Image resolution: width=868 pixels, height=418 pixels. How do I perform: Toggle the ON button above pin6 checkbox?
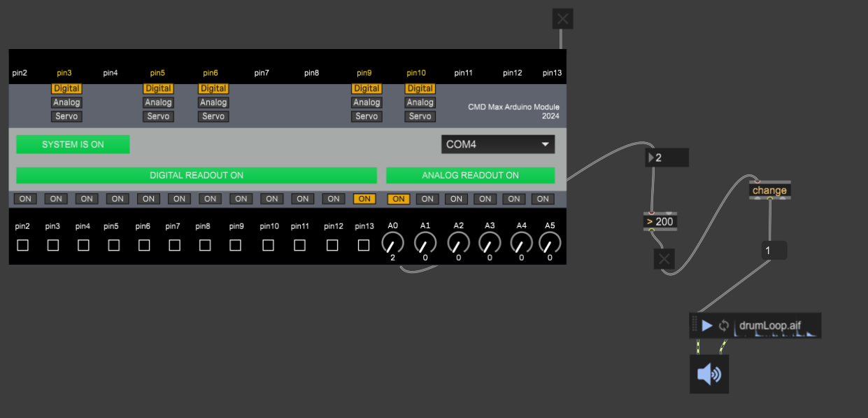(148, 199)
